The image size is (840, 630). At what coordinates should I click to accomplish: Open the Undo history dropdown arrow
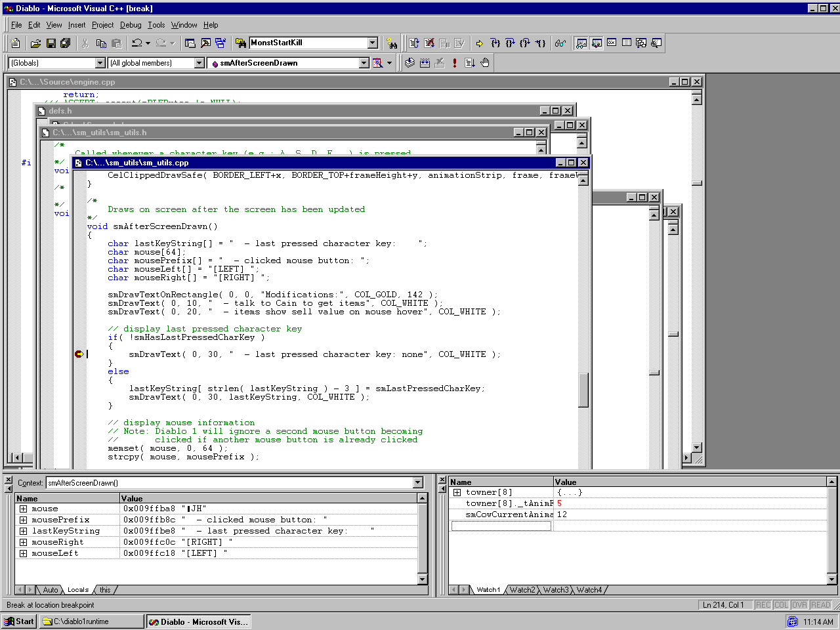point(148,43)
